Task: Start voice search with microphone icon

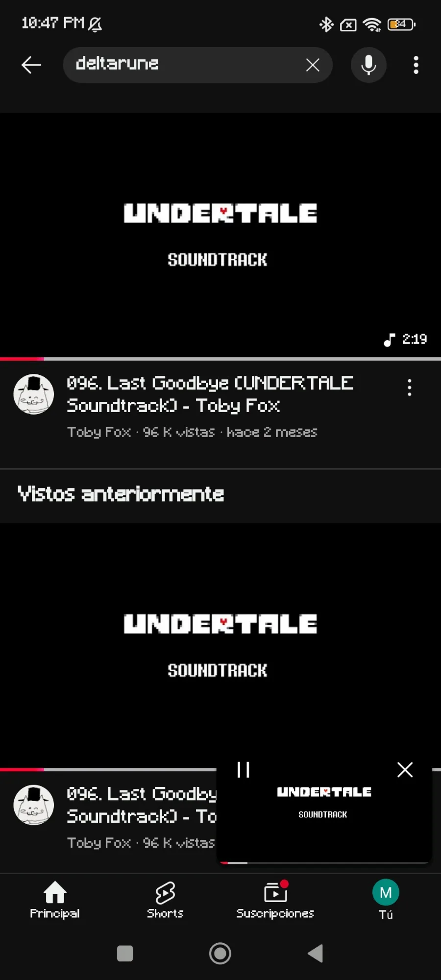Action: click(368, 65)
